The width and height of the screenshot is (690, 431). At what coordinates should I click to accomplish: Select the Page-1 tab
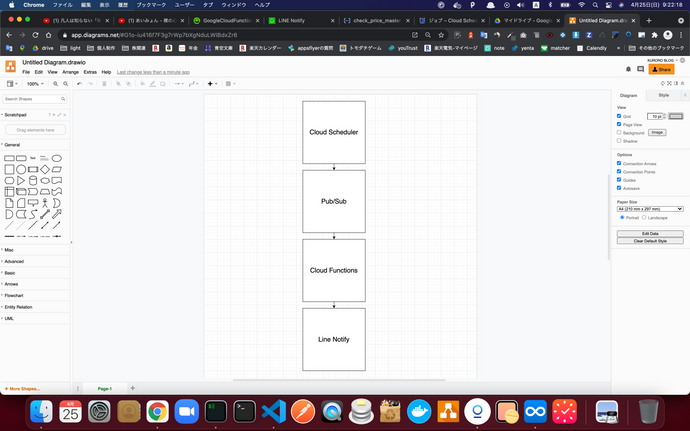tap(105, 389)
